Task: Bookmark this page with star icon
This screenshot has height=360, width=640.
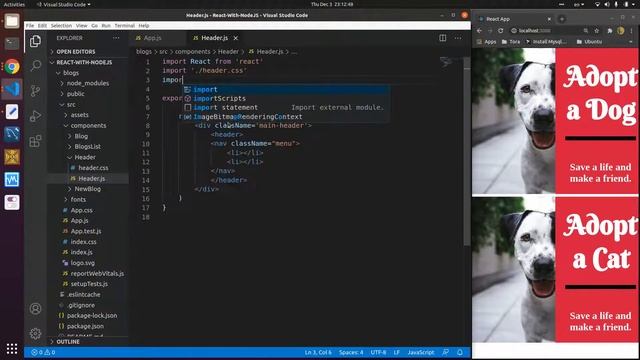Action: [x=597, y=31]
